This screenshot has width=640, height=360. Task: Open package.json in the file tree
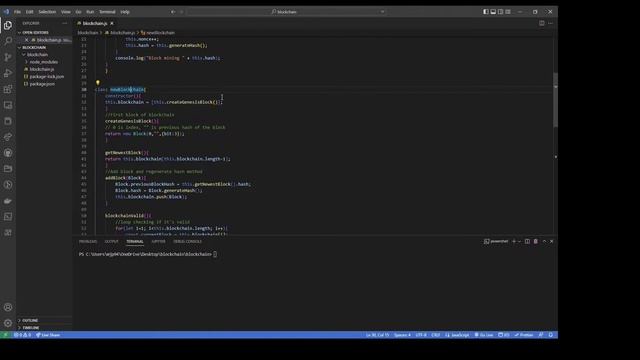[42, 84]
